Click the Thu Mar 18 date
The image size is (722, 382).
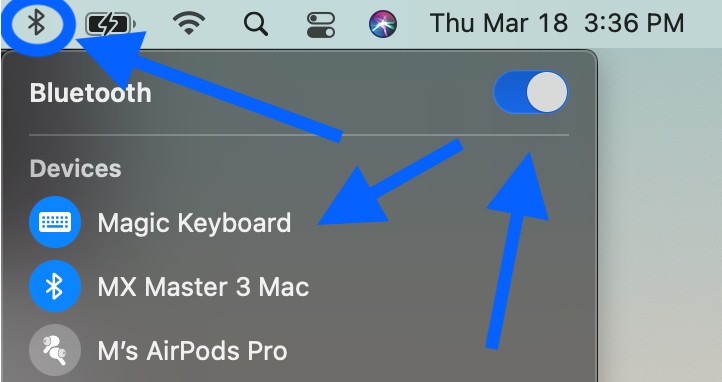(499, 23)
